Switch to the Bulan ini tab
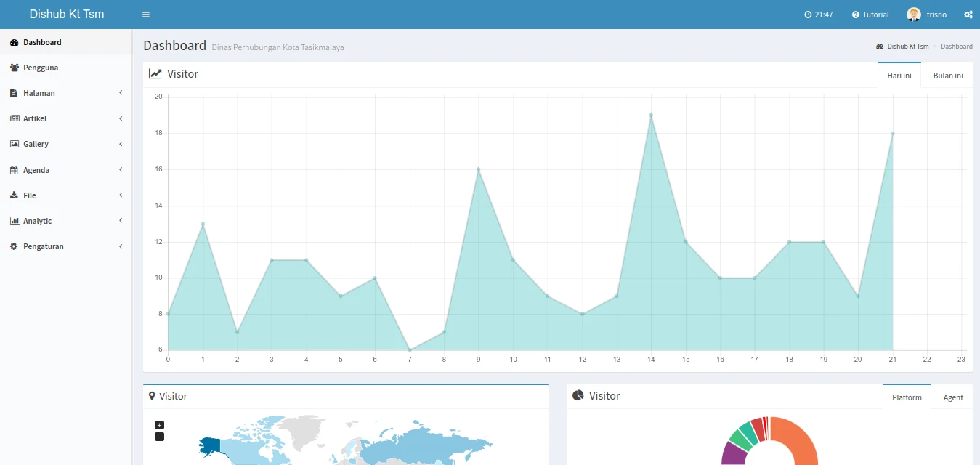This screenshot has width=980, height=465. point(947,76)
